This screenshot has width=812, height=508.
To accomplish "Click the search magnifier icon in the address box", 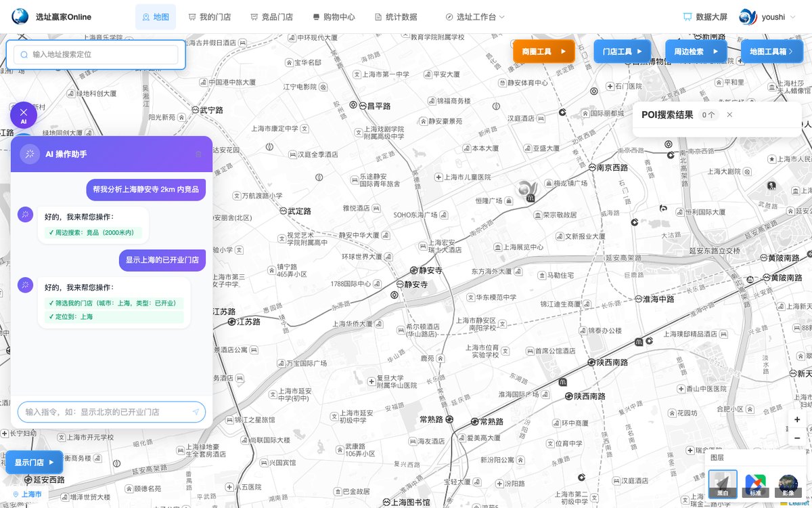I will coord(24,55).
